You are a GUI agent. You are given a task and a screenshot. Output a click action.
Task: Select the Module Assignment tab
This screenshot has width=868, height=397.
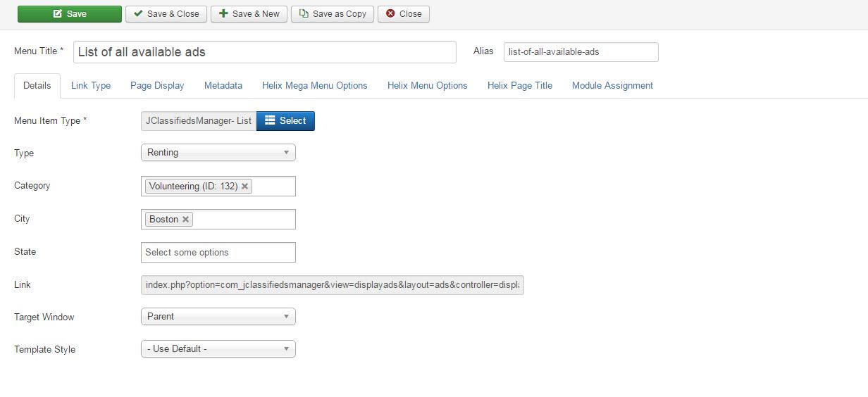coord(612,86)
